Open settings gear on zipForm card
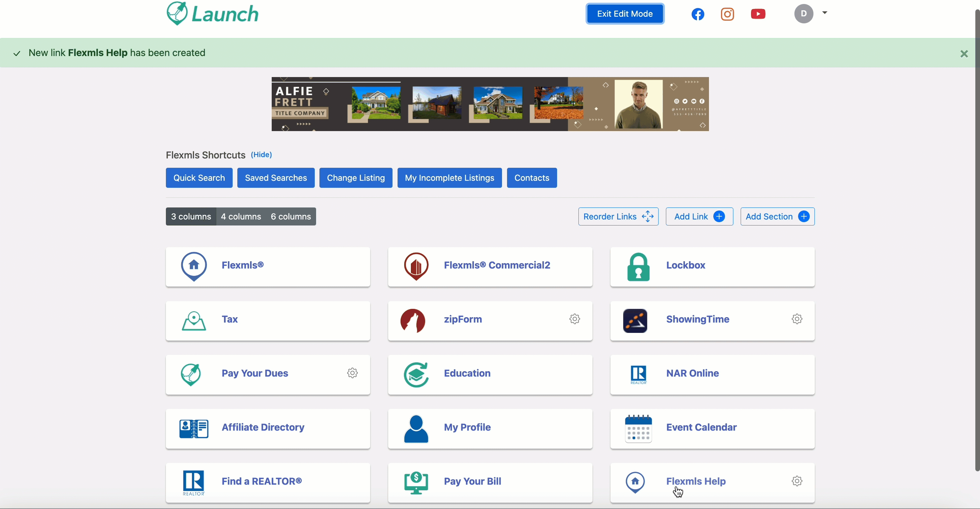 coord(574,319)
